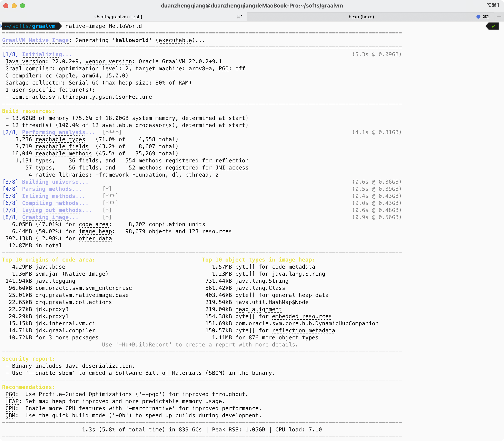Screen dimensions: 504x441
Task: Open the Compiling methods stage link
Action: coord(55,203)
